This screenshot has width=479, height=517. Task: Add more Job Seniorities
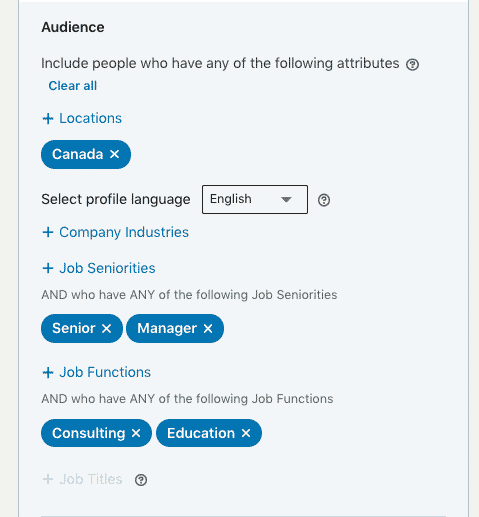coord(99,268)
